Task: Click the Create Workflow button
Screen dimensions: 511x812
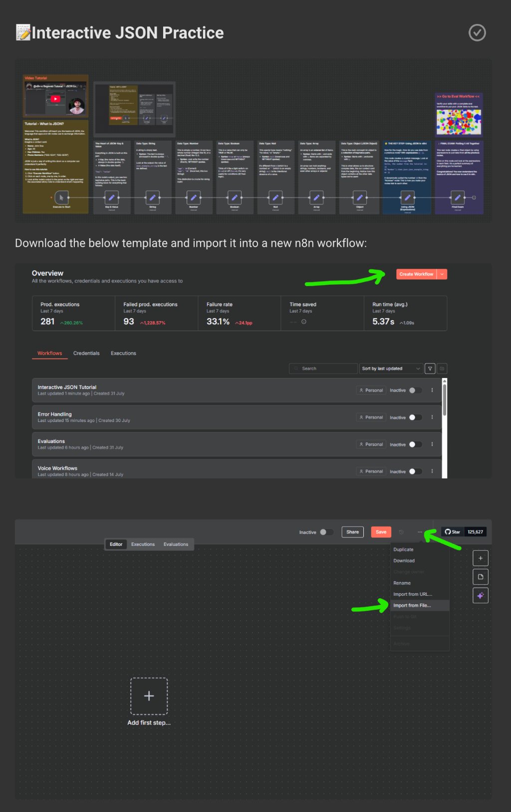Action: (x=416, y=274)
